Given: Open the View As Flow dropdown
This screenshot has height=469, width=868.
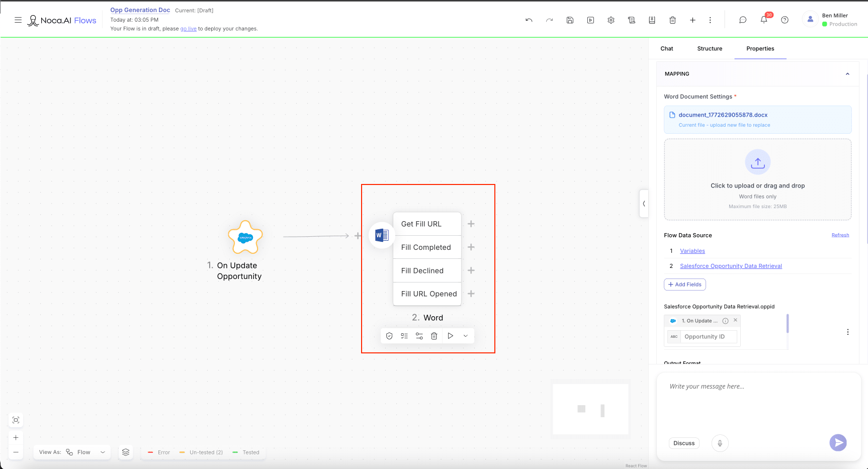Looking at the screenshot, I should click(x=72, y=452).
